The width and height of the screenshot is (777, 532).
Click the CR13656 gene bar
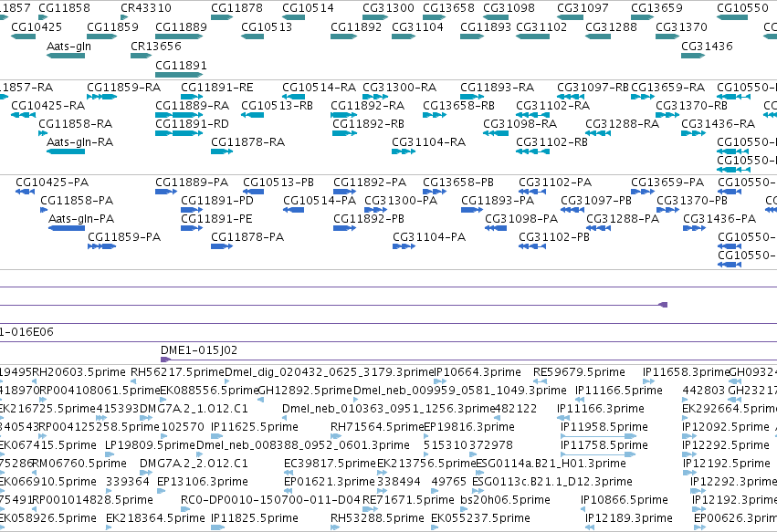(141, 56)
